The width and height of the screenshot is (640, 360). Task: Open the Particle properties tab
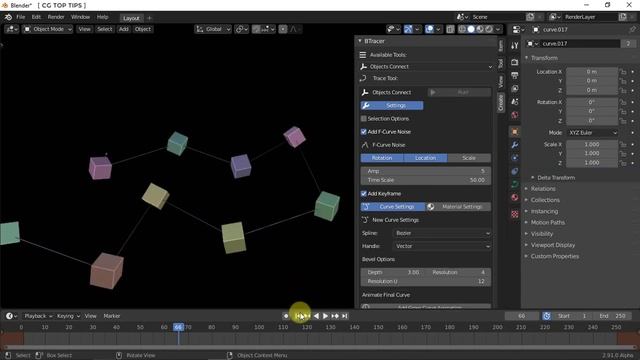pyautogui.click(x=515, y=158)
